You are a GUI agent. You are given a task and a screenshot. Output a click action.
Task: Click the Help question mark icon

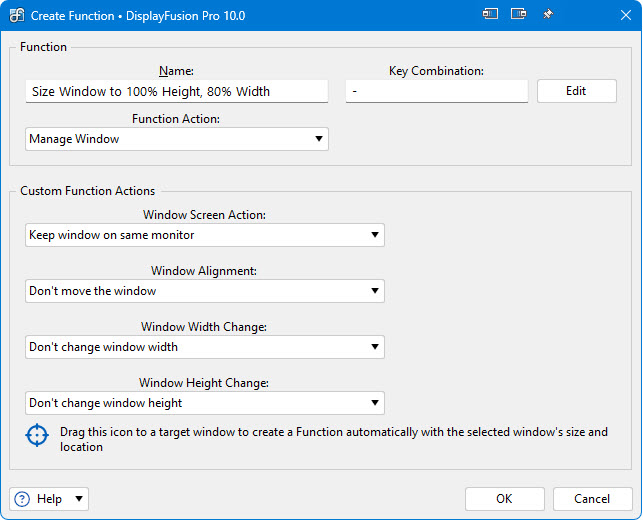click(x=22, y=499)
